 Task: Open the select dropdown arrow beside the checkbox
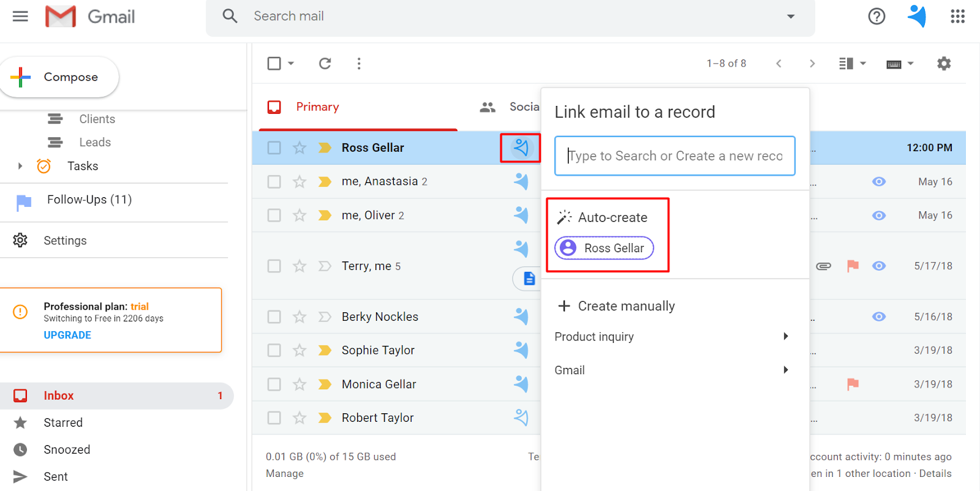[291, 63]
